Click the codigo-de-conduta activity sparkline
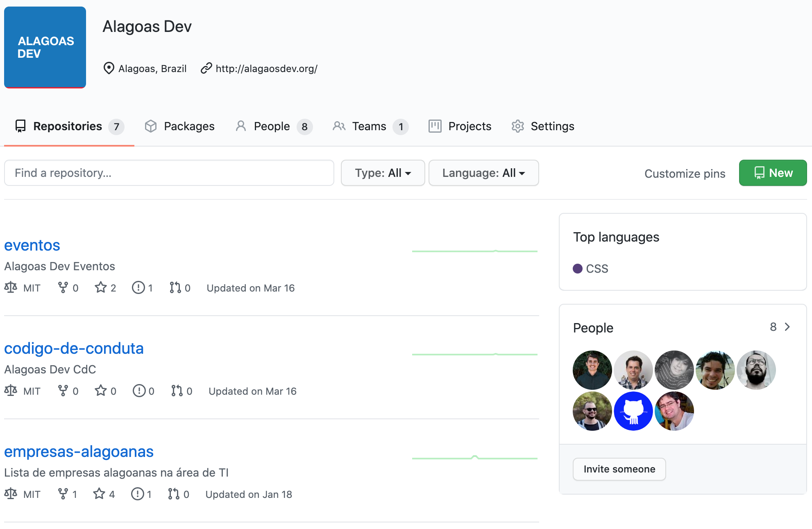The image size is (812, 529). 475,354
